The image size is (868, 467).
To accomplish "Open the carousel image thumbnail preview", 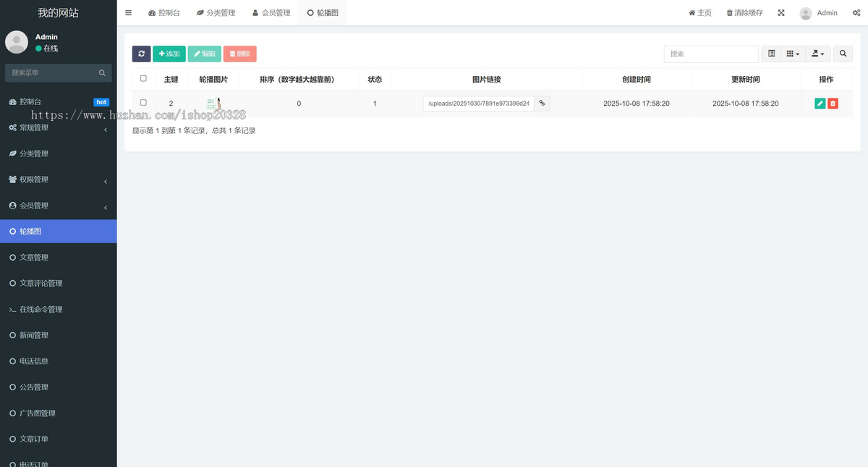I will point(213,104).
